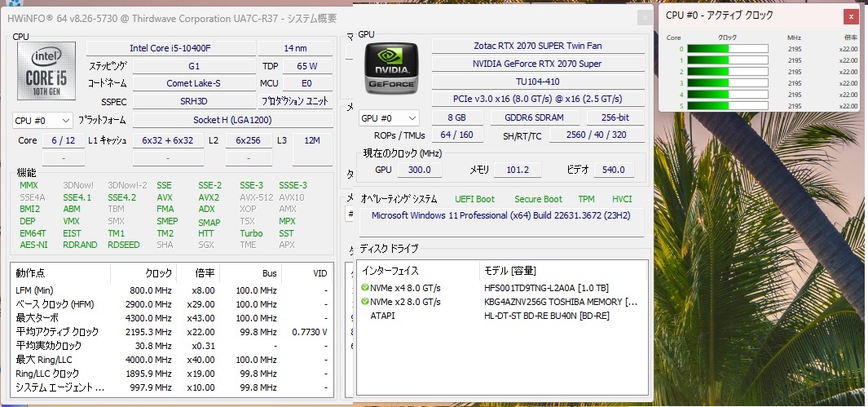Viewport: 868px width, 407px height.
Task: Click Core 5 clock bar
Action: tap(727, 106)
